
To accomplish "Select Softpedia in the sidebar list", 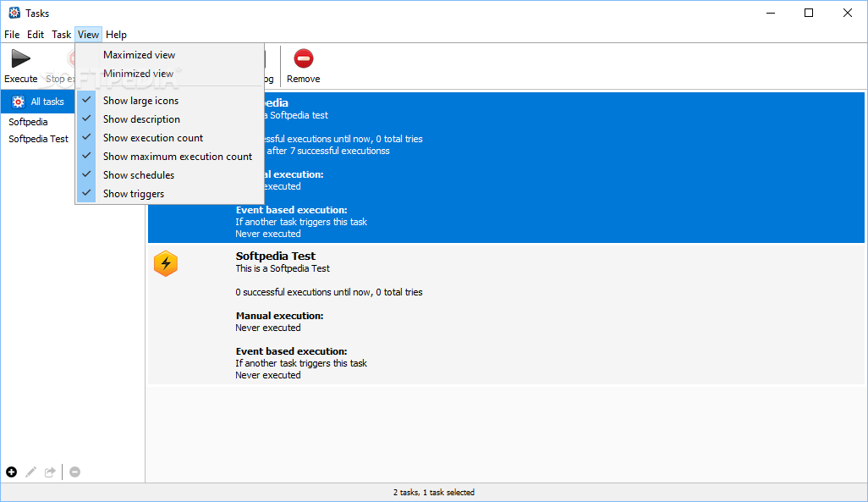I will pos(28,122).
